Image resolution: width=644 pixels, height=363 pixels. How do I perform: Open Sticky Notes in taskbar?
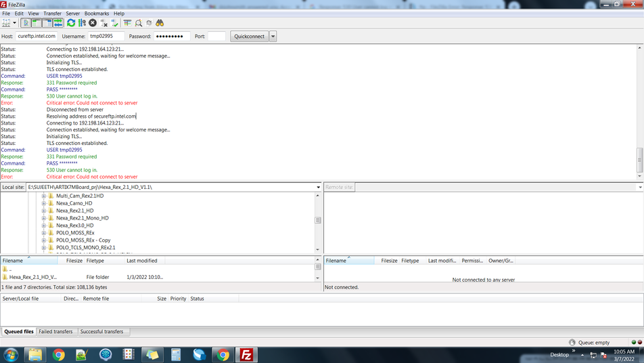click(x=152, y=355)
